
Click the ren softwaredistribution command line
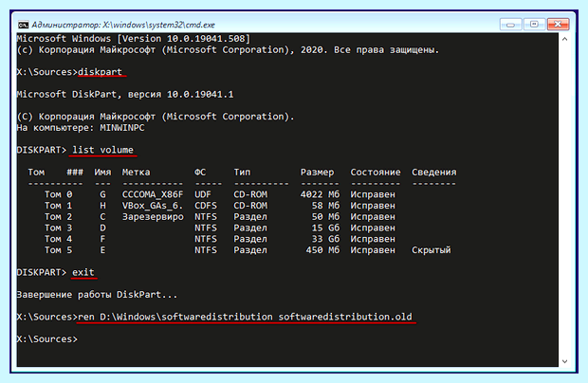tap(245, 317)
